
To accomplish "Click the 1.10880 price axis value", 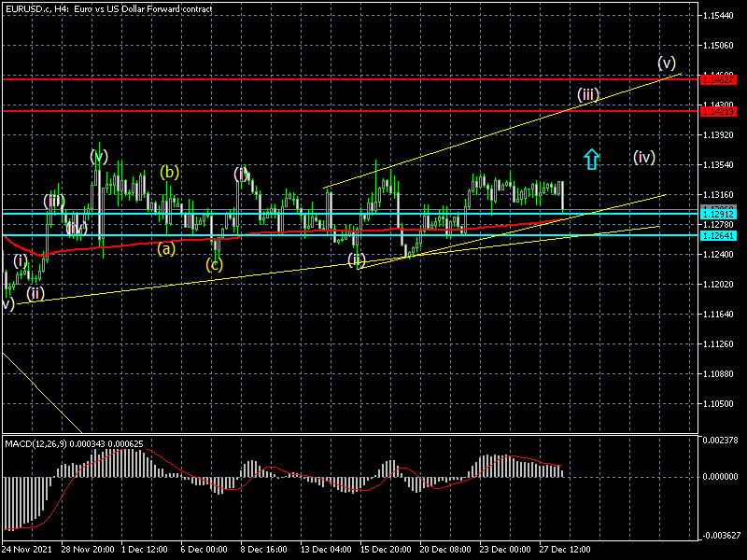I will point(718,374).
